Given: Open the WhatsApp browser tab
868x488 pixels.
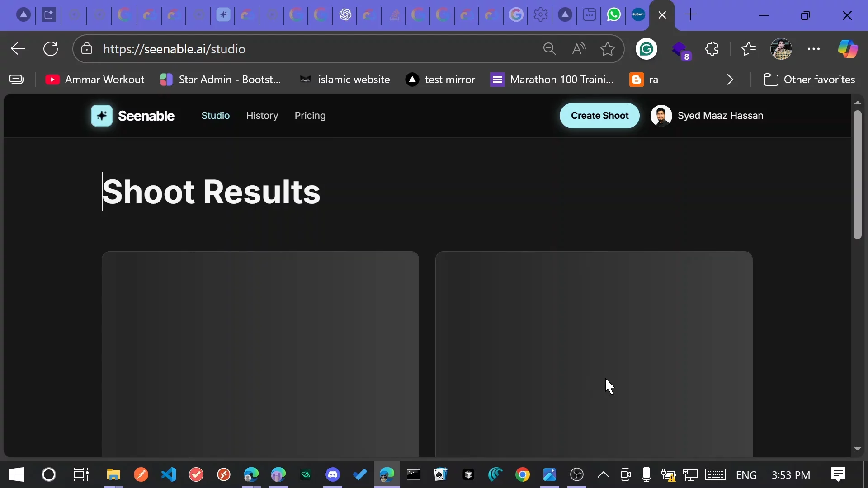Looking at the screenshot, I should pos(614,15).
